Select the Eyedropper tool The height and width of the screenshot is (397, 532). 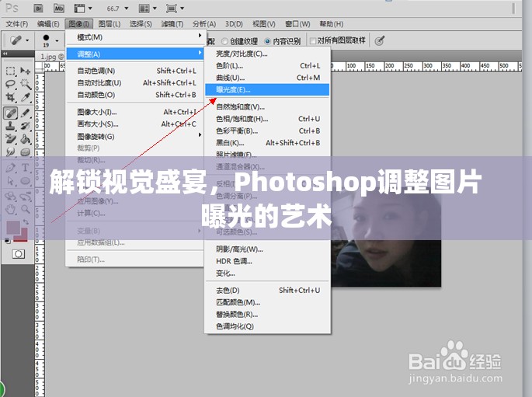click(26, 97)
